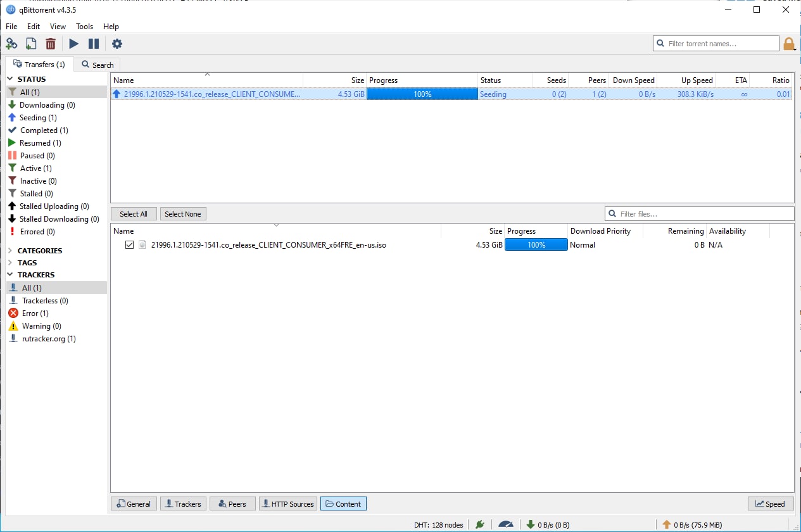Select Paused (0) status filter
Image resolution: width=801 pixels, height=532 pixels.
[37, 156]
